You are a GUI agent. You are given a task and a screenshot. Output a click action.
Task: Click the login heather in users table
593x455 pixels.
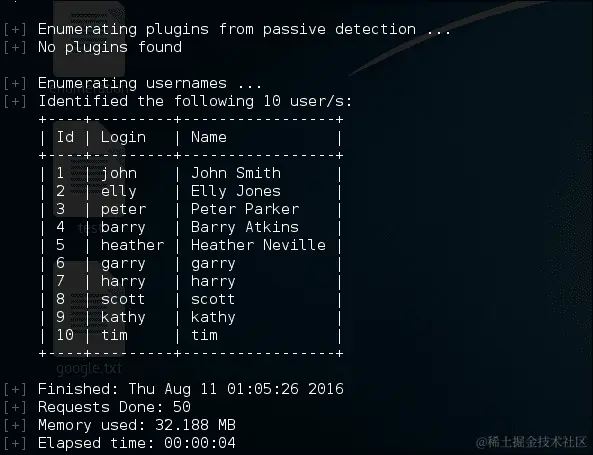[132, 245]
